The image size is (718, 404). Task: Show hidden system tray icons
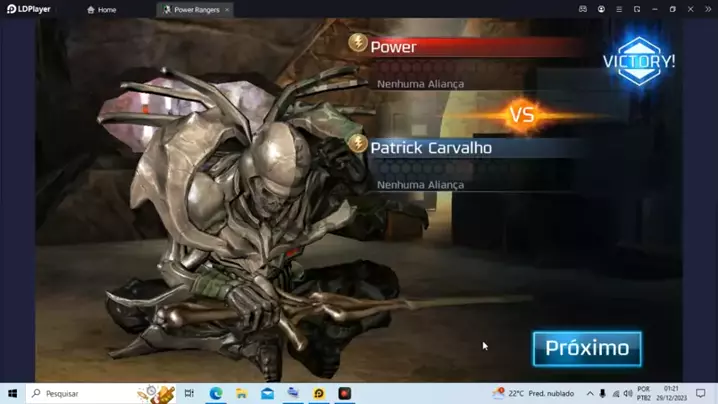point(590,393)
